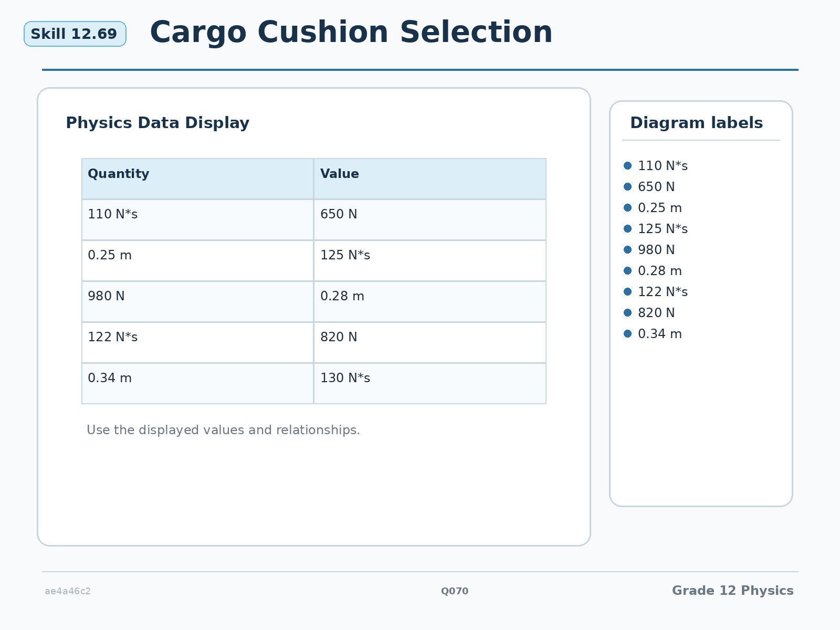Select table cell 650 N
This screenshot has height=630, width=840.
click(430, 220)
